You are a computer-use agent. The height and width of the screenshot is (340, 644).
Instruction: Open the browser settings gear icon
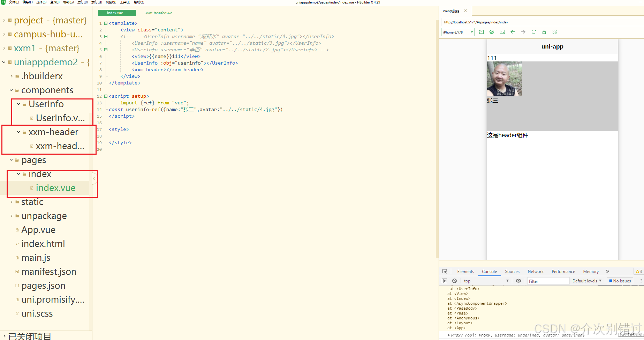(492, 32)
